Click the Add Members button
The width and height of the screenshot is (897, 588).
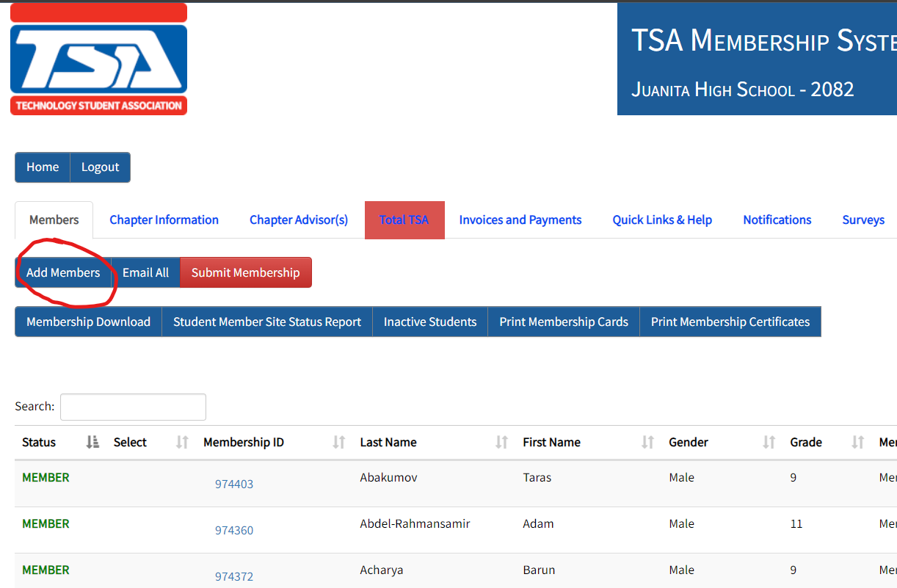pyautogui.click(x=63, y=272)
